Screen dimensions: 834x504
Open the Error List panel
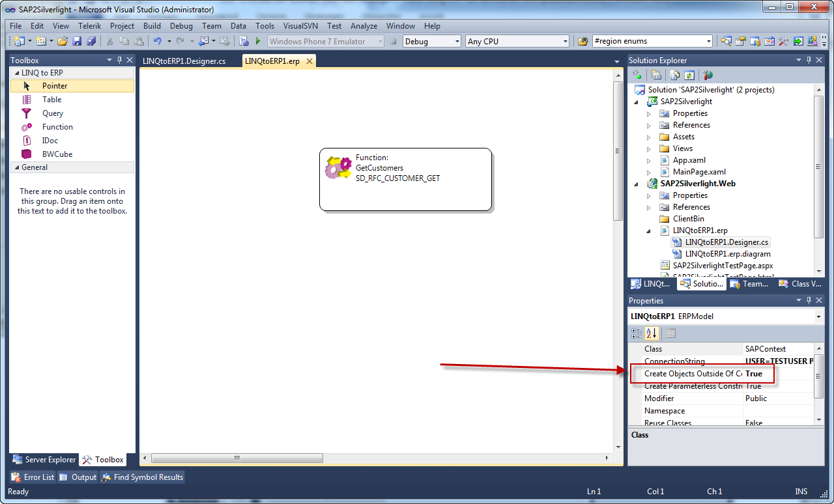point(33,477)
